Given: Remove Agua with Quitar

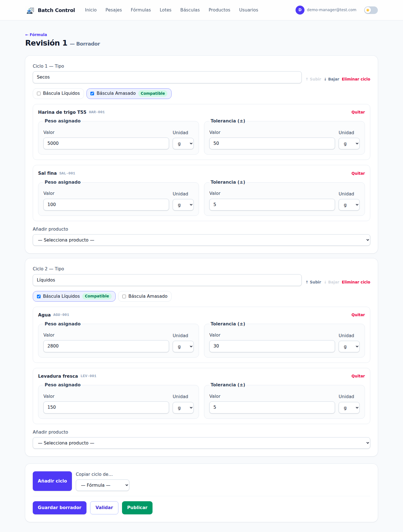Looking at the screenshot, I should point(358,315).
